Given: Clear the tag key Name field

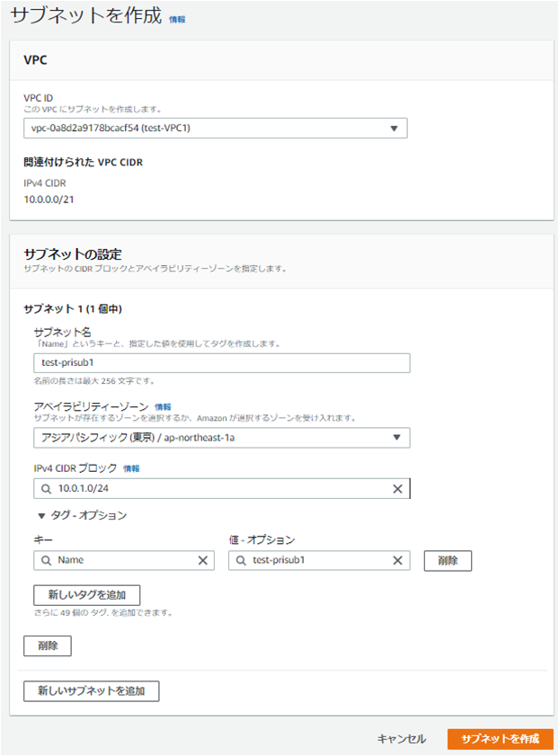Looking at the screenshot, I should pos(203,560).
